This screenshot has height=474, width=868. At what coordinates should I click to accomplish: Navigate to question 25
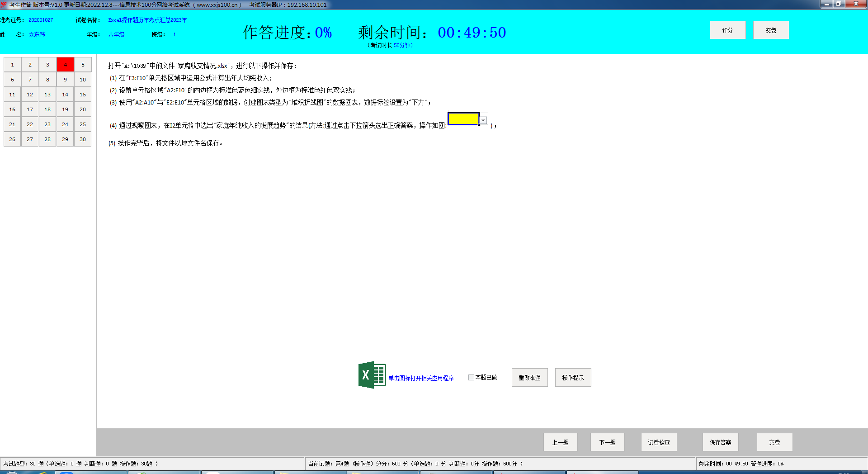coord(83,124)
